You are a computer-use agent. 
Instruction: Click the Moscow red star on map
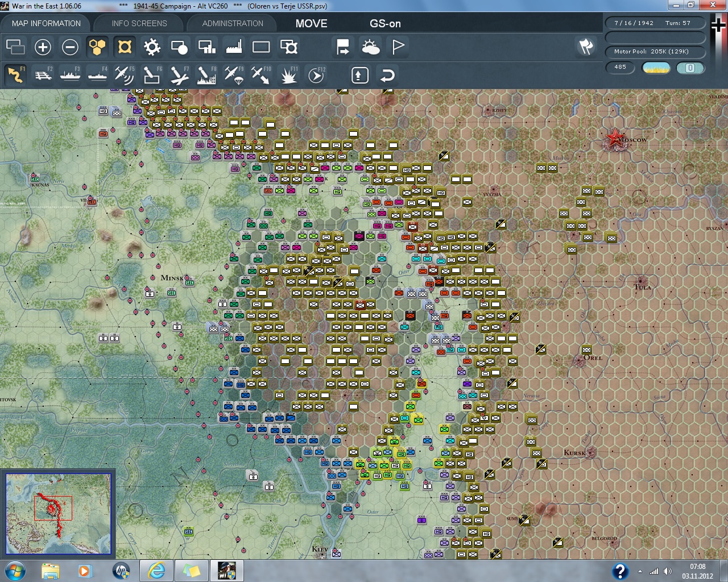pos(615,138)
